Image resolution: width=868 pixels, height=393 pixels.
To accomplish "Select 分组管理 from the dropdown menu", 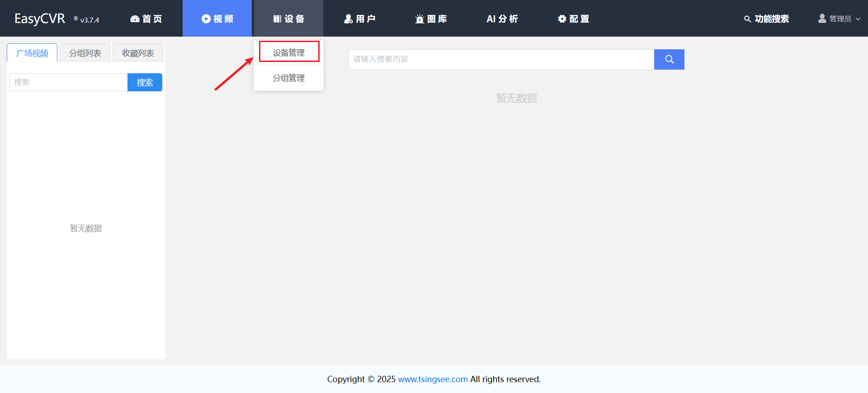I will click(x=289, y=78).
